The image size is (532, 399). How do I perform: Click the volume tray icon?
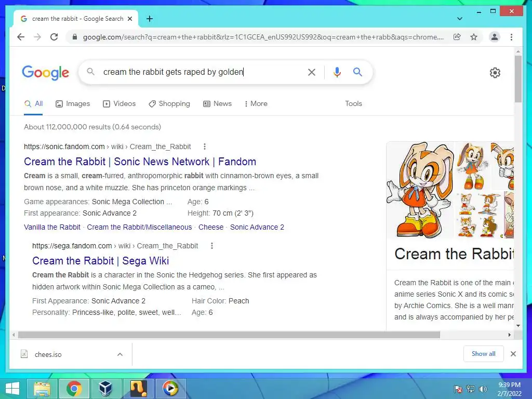tap(483, 389)
